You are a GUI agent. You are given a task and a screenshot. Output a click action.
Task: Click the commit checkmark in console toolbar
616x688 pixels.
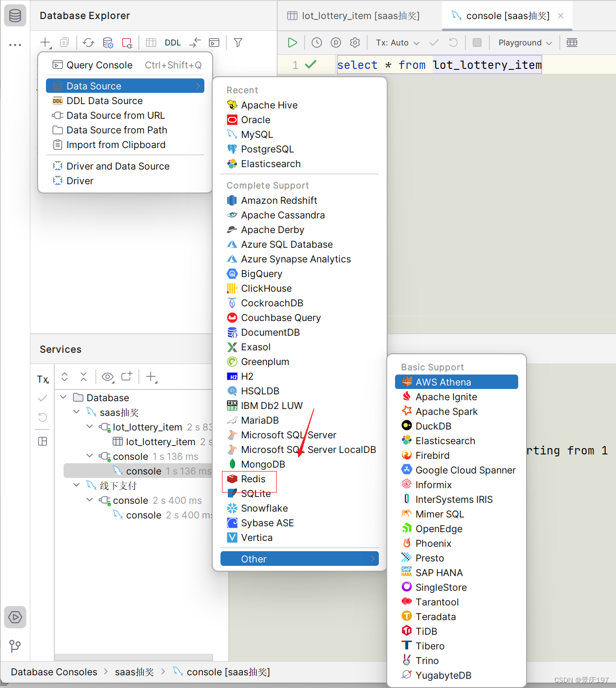pos(434,43)
